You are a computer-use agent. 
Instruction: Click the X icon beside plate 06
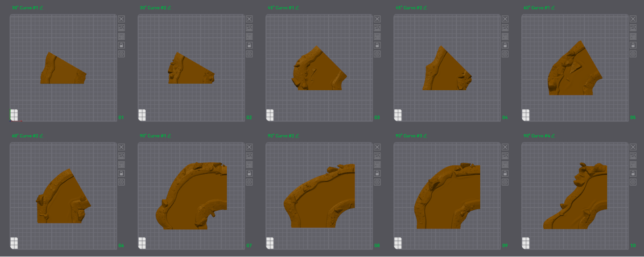click(x=121, y=147)
